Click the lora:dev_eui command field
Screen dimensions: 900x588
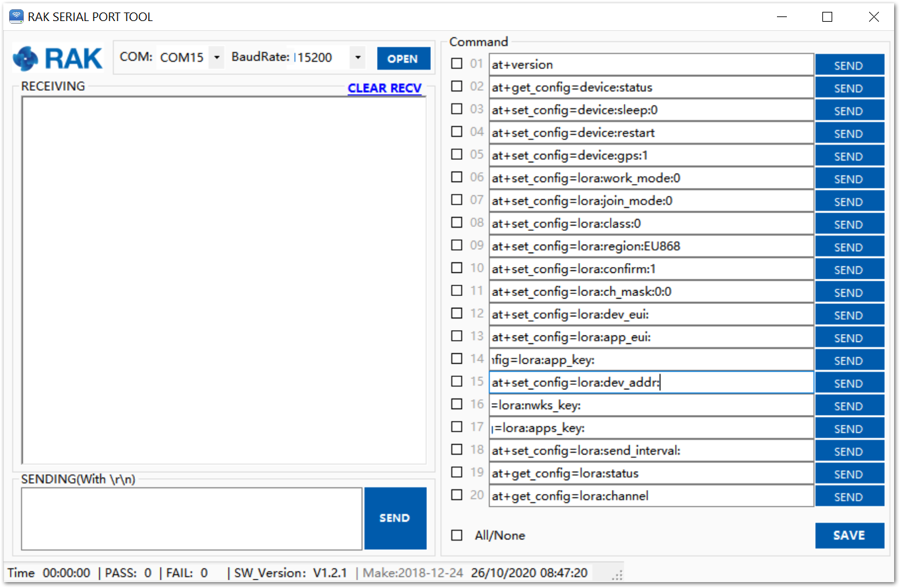[x=651, y=314]
